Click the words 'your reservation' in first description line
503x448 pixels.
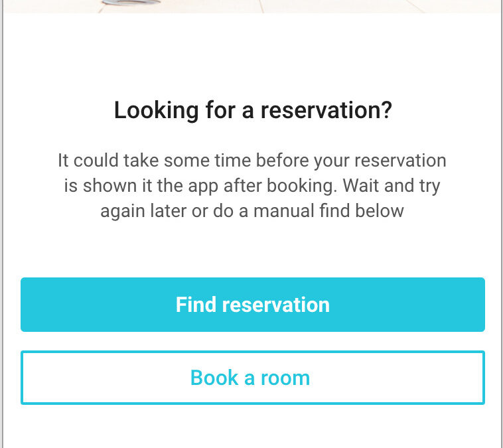pyautogui.click(x=380, y=161)
